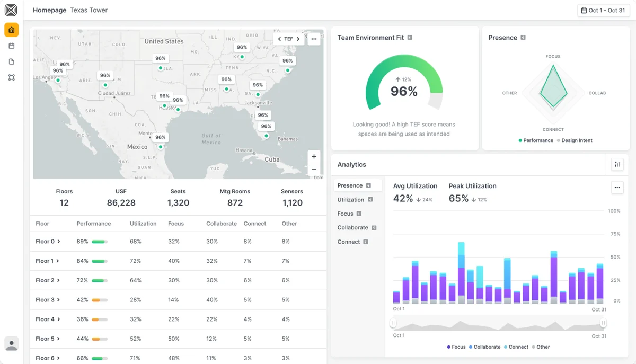Click the Mtg Rooms value 872
636x364 pixels.
click(x=235, y=203)
